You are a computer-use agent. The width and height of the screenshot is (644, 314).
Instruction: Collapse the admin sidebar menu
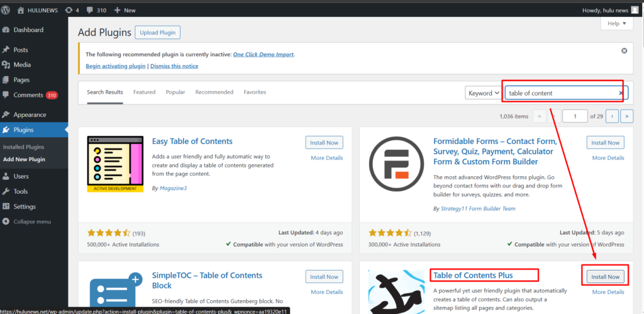[30, 221]
